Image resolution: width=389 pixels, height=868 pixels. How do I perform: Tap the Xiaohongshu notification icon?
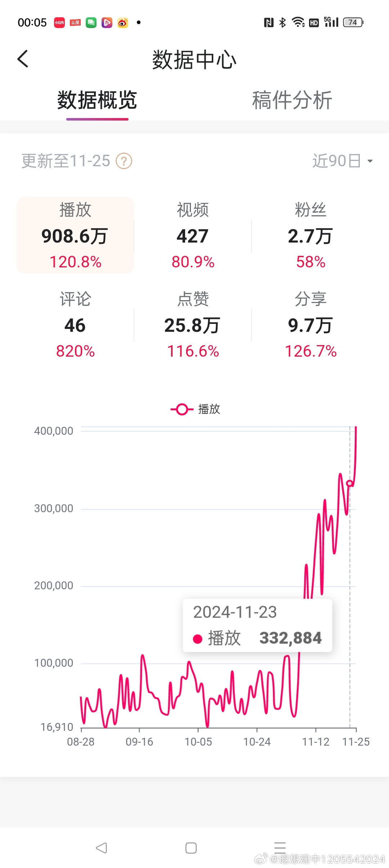[59, 23]
